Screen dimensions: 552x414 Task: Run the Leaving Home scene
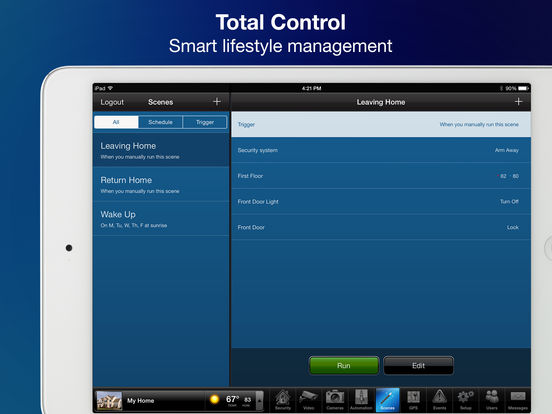click(x=344, y=365)
